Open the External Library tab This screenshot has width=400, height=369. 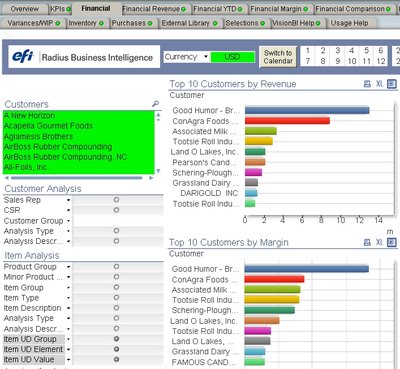(x=189, y=23)
